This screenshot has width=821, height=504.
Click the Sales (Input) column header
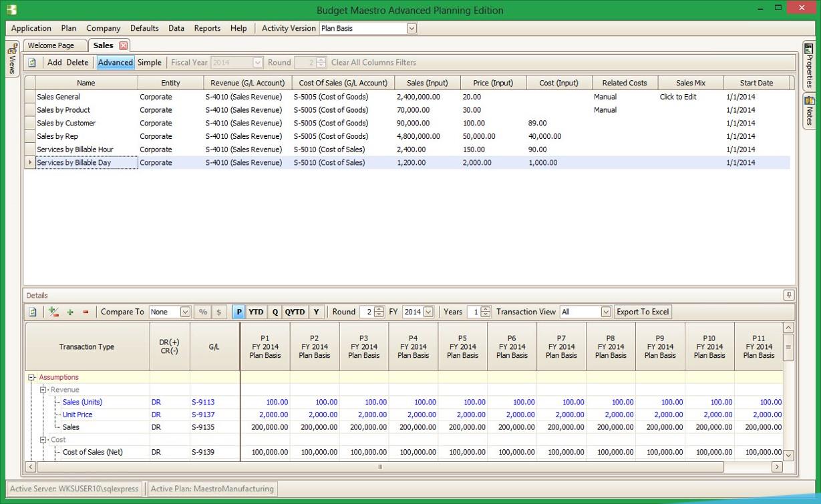(428, 83)
